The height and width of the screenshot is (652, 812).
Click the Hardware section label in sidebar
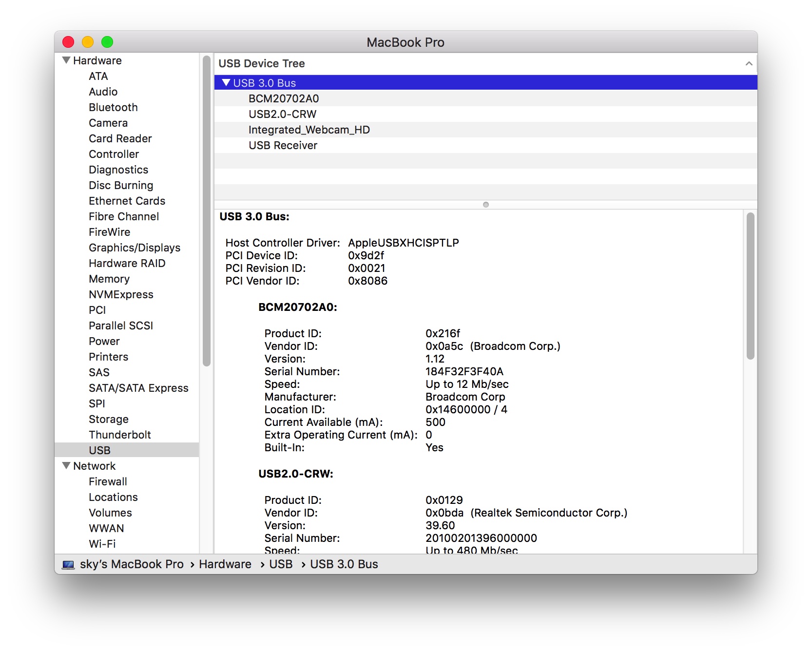[x=97, y=60]
